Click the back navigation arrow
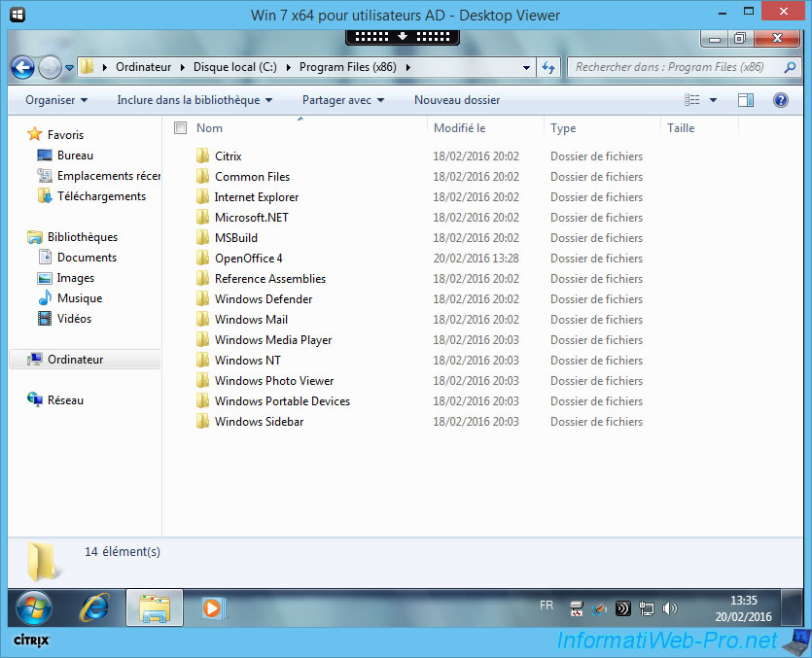Image resolution: width=812 pixels, height=658 pixels. (x=23, y=67)
